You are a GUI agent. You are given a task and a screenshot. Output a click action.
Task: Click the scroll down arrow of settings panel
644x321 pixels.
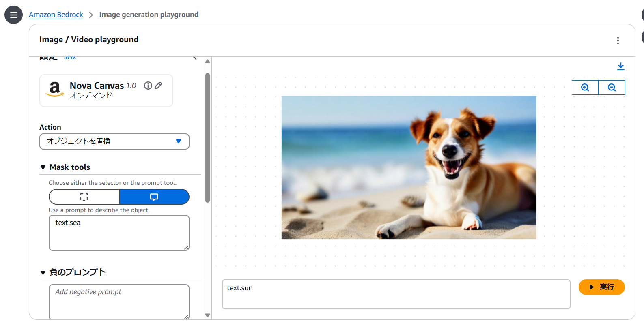click(207, 315)
